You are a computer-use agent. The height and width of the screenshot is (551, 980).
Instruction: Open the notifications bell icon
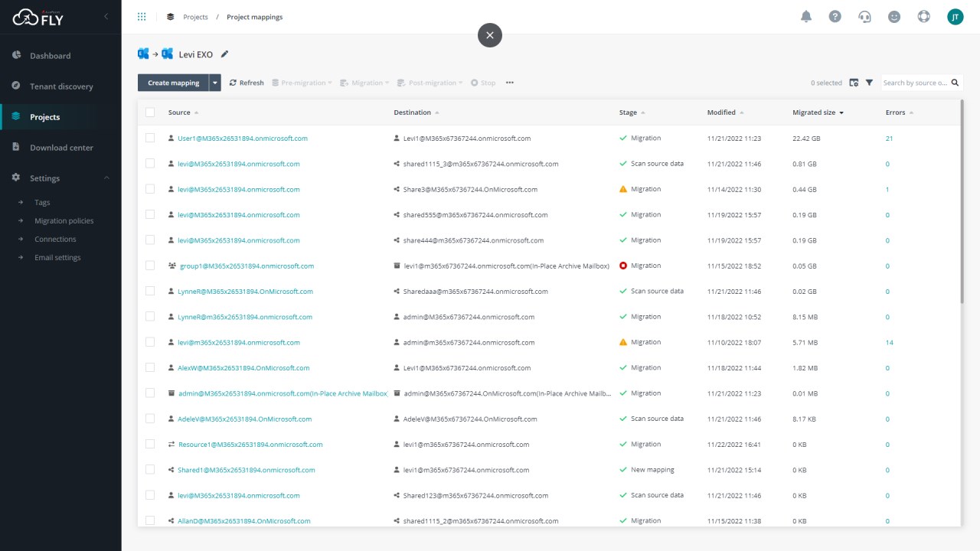tap(806, 17)
